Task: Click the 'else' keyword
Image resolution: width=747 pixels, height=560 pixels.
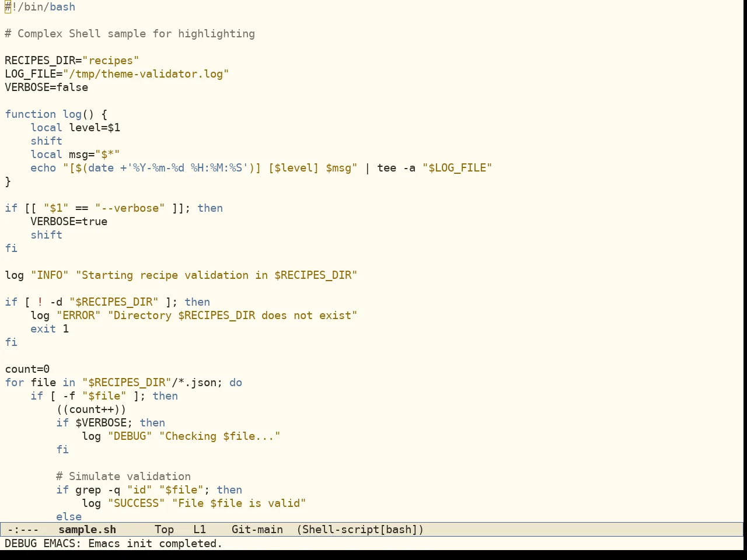Action: (x=69, y=517)
